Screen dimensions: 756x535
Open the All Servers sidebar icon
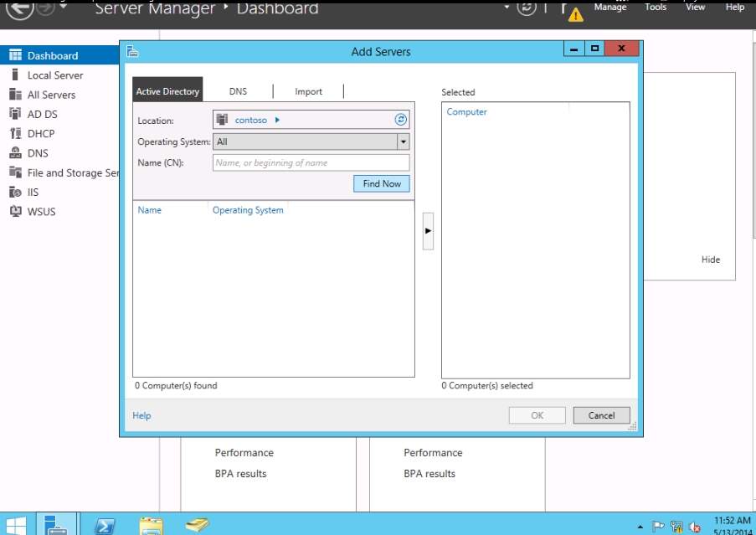click(x=15, y=94)
